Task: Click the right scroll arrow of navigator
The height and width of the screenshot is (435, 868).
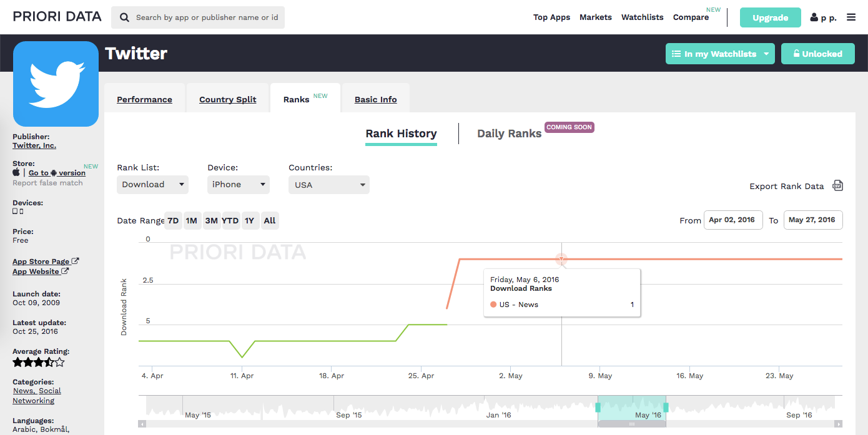Action: coord(839,424)
